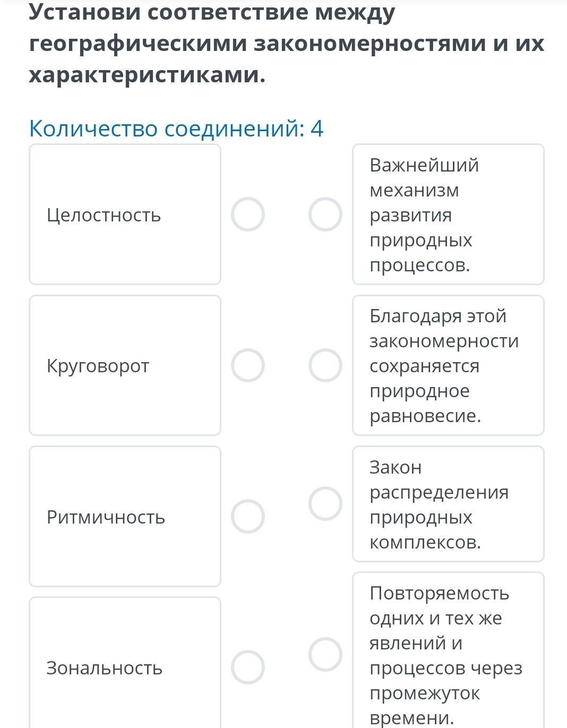Click the 'Количество соединений: 4' counter text

tap(176, 129)
